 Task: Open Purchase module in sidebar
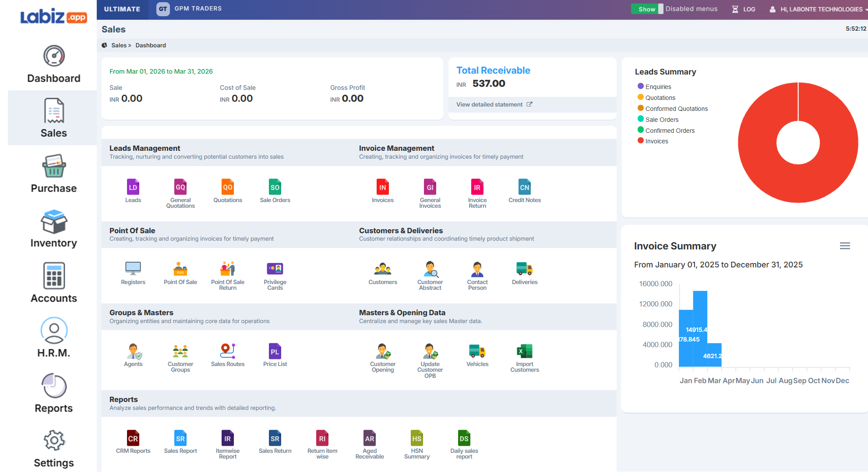point(54,173)
